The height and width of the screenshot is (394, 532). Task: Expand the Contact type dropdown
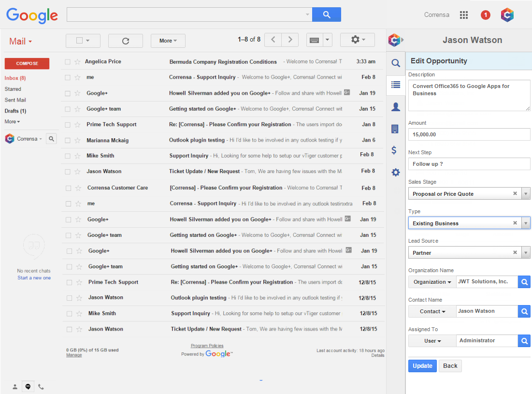(x=432, y=311)
